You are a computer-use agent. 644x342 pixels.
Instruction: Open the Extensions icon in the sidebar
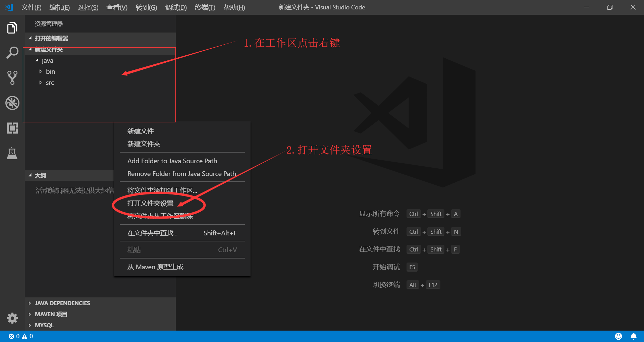coord(12,128)
